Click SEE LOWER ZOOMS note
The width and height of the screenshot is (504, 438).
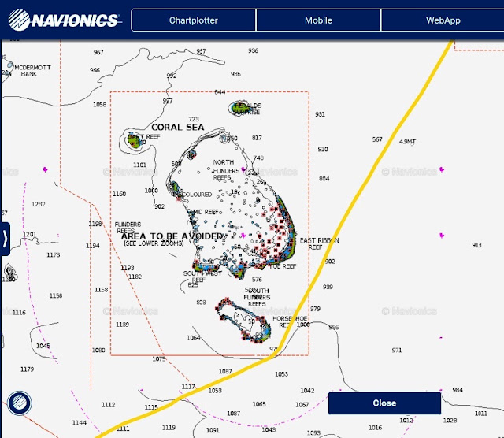click(x=154, y=243)
